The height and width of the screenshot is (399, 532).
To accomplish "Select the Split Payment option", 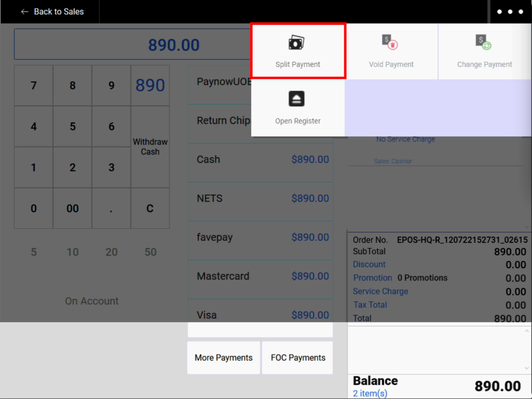I will (298, 51).
